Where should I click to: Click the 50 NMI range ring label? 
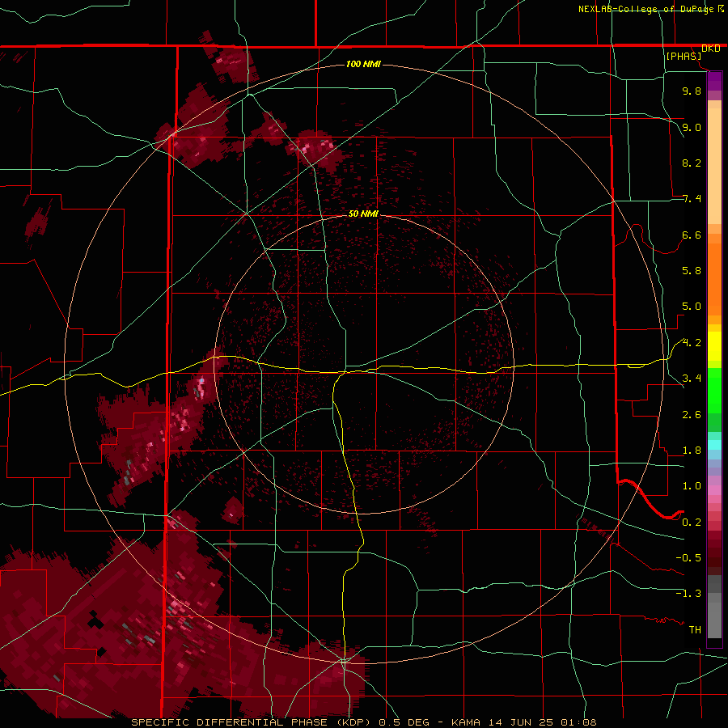(363, 214)
